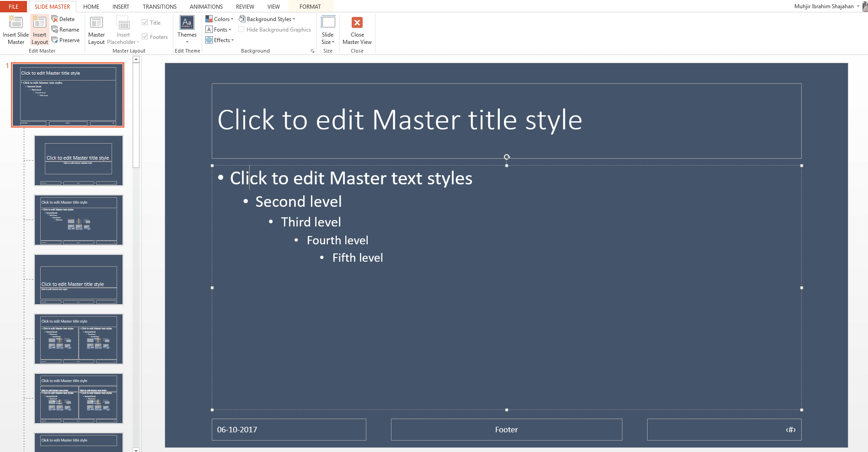Switch to the FORMAT tab
Screen dimensions: 868x452
[x=310, y=6]
